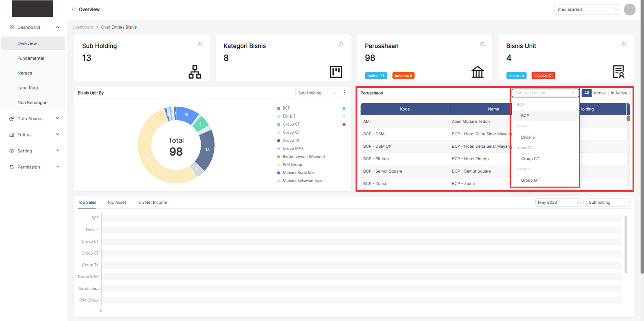The image size is (644, 321).
Task: Click the user avatar in top right
Action: [629, 10]
